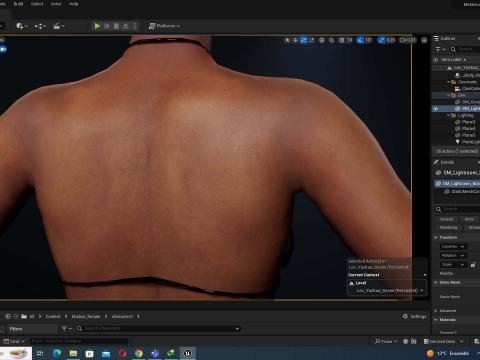Select the Actor filter in the Details panel

(469, 219)
